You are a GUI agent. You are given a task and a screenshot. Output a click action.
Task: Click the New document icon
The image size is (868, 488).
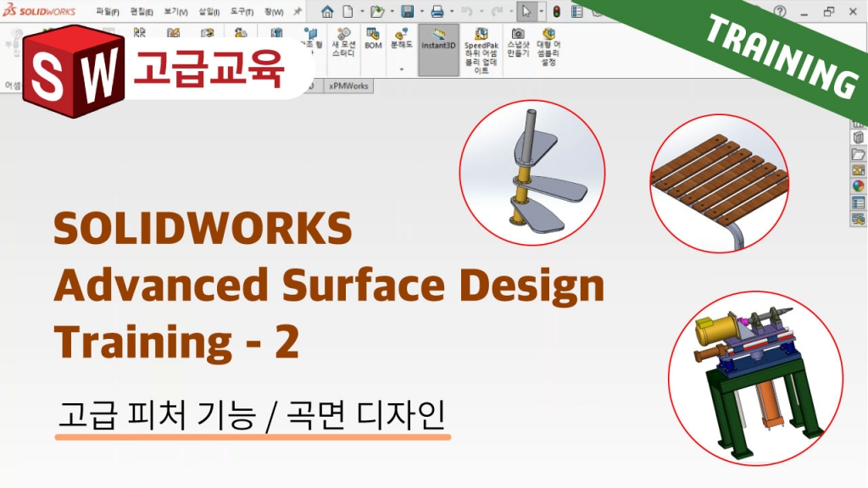point(348,11)
